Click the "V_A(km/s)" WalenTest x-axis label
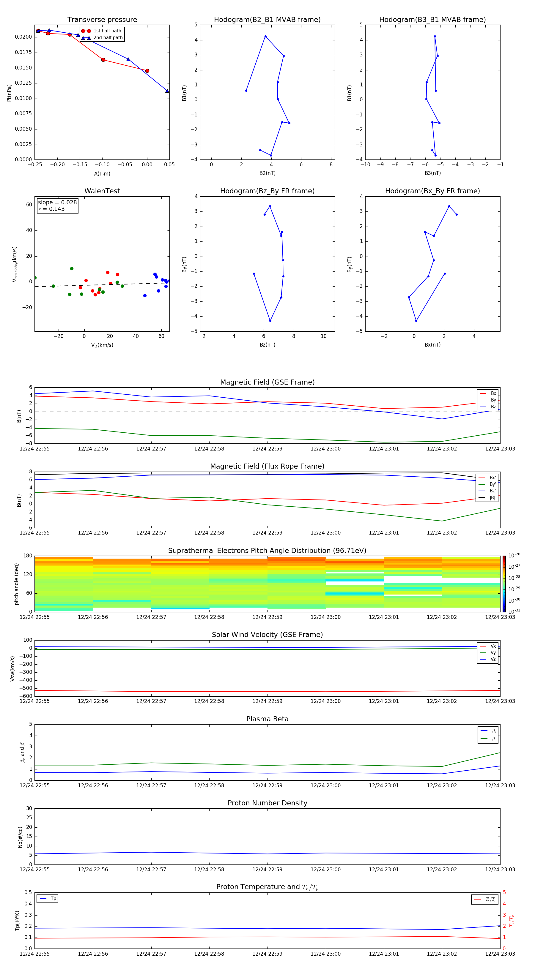The image size is (535, 980). point(102,345)
